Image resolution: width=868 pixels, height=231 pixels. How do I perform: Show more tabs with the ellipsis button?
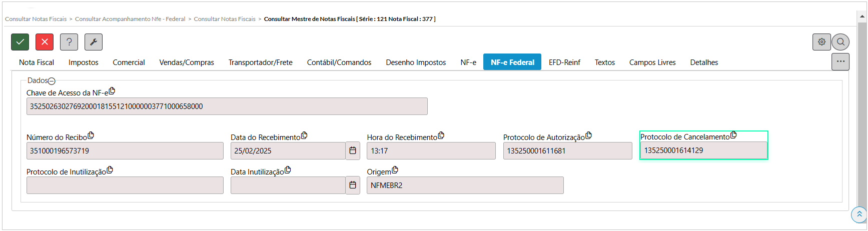pyautogui.click(x=840, y=61)
